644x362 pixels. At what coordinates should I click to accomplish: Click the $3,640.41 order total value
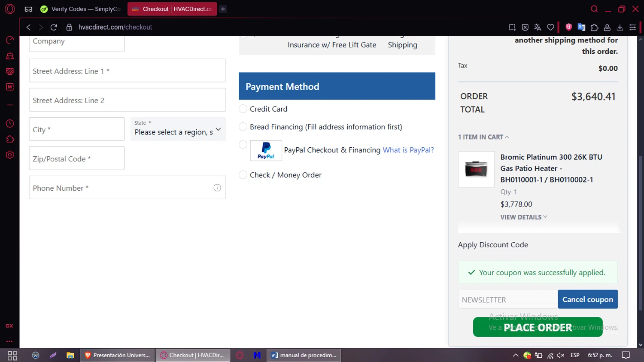tap(593, 97)
